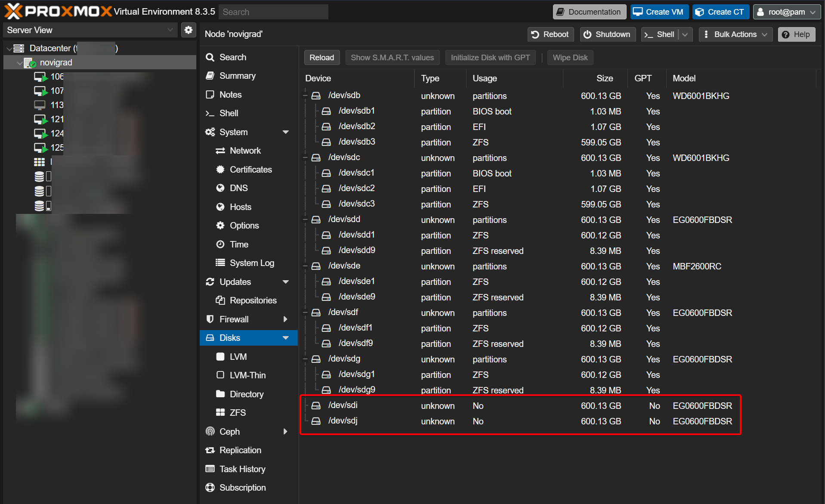Click the DNS globe icon

pyautogui.click(x=220, y=188)
